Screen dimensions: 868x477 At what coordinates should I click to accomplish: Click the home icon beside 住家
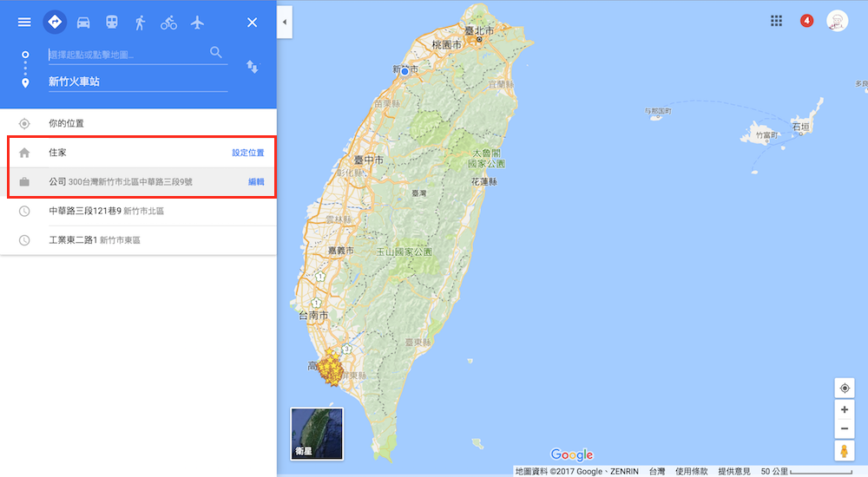[24, 153]
